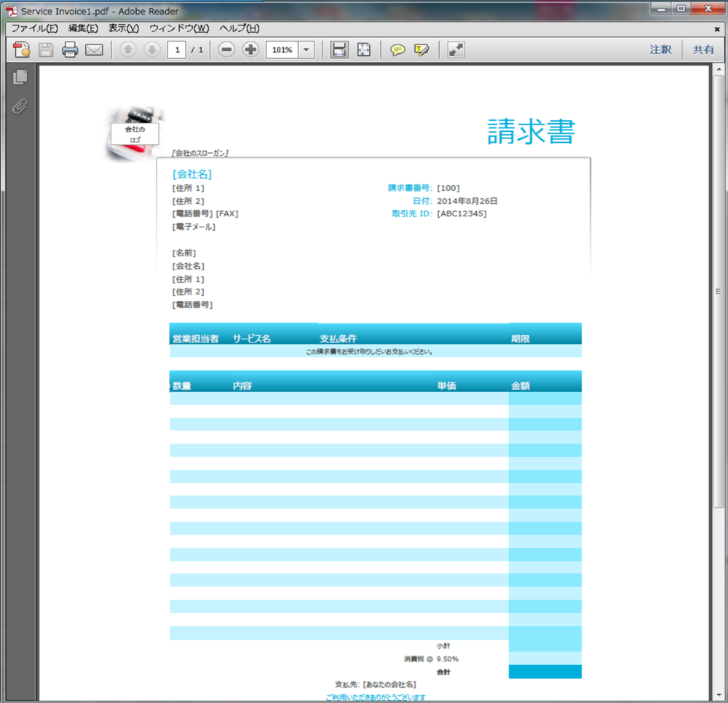The height and width of the screenshot is (703, 728).
Task: Open the page thumbnails panel
Action: coord(20,76)
